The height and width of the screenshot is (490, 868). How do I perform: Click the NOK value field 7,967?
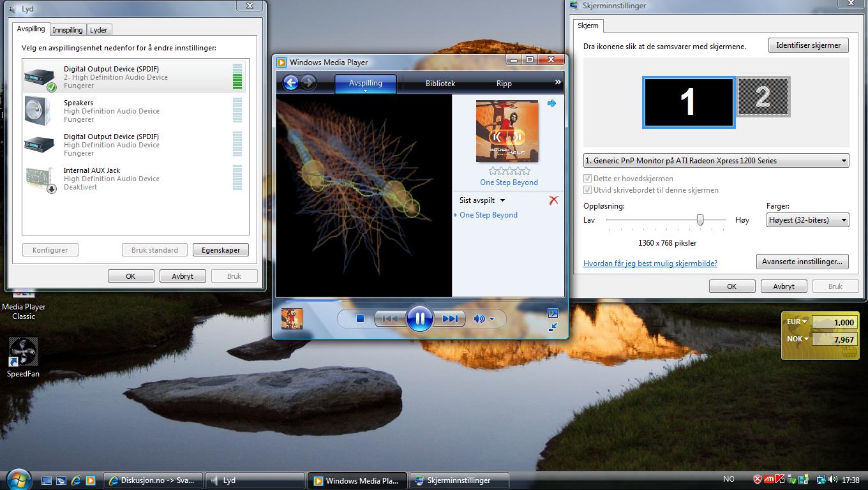(x=834, y=339)
